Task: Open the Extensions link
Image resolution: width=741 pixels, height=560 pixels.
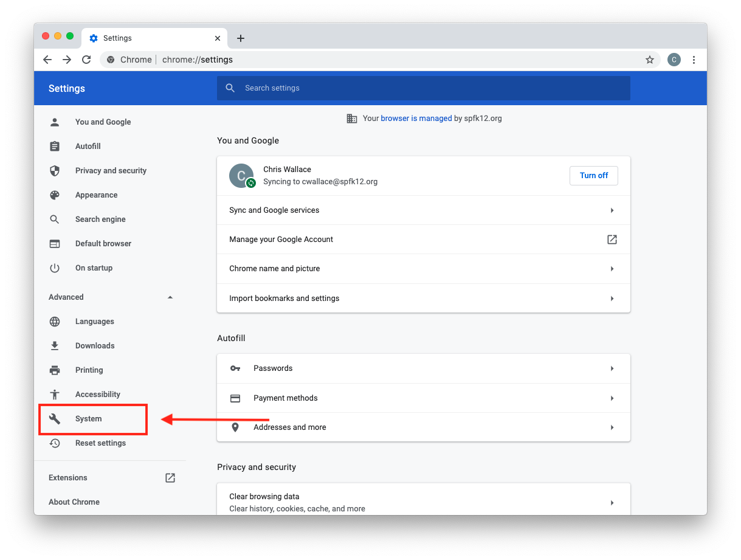Action: pos(68,478)
